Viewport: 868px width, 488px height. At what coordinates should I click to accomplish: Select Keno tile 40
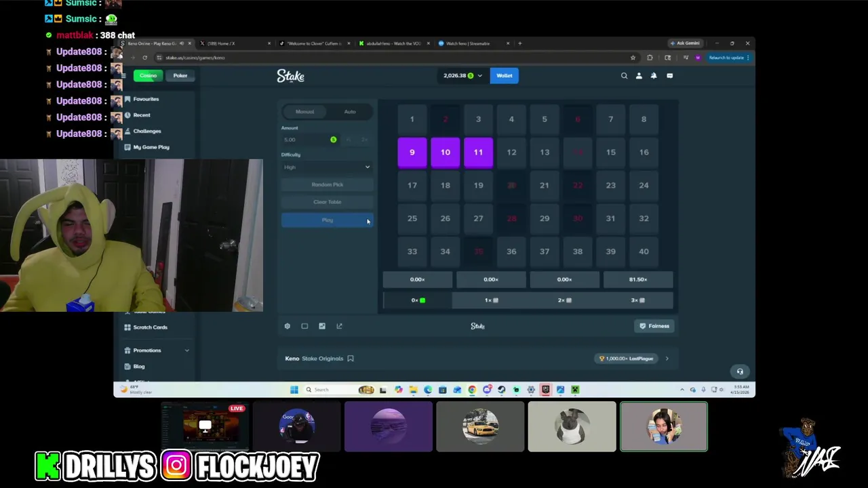pos(644,251)
